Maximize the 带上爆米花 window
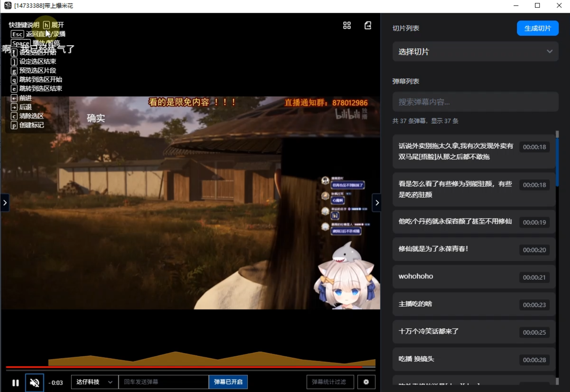This screenshot has height=392, width=570. (538, 6)
